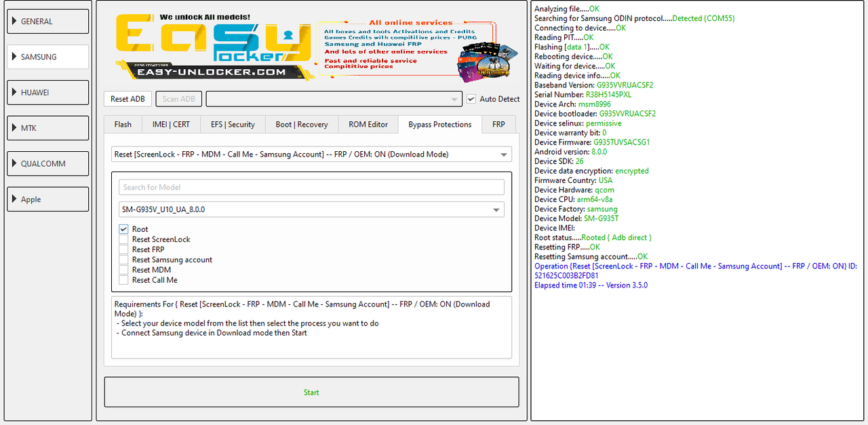868x425 pixels.
Task: Open the Reset operation type dropdown
Action: tap(311, 155)
